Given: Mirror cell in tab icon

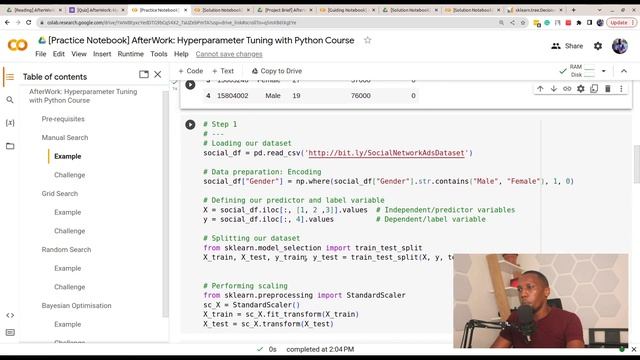Looking at the screenshot, I should click(594, 89).
